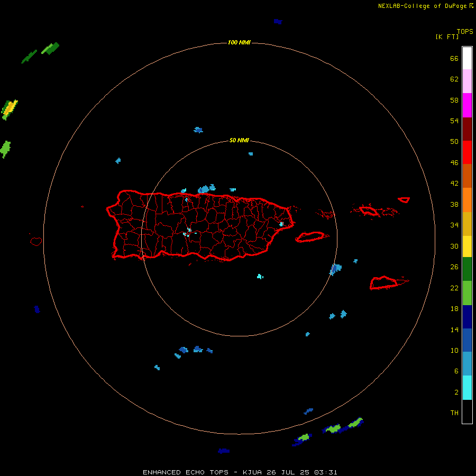Click the 30 value on the scale
The image size is (476, 476).
454,246
